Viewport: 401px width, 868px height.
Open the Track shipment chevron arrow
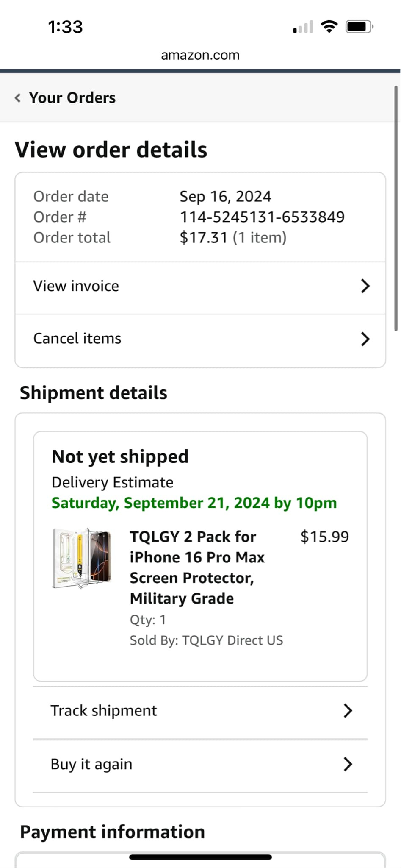point(348,711)
